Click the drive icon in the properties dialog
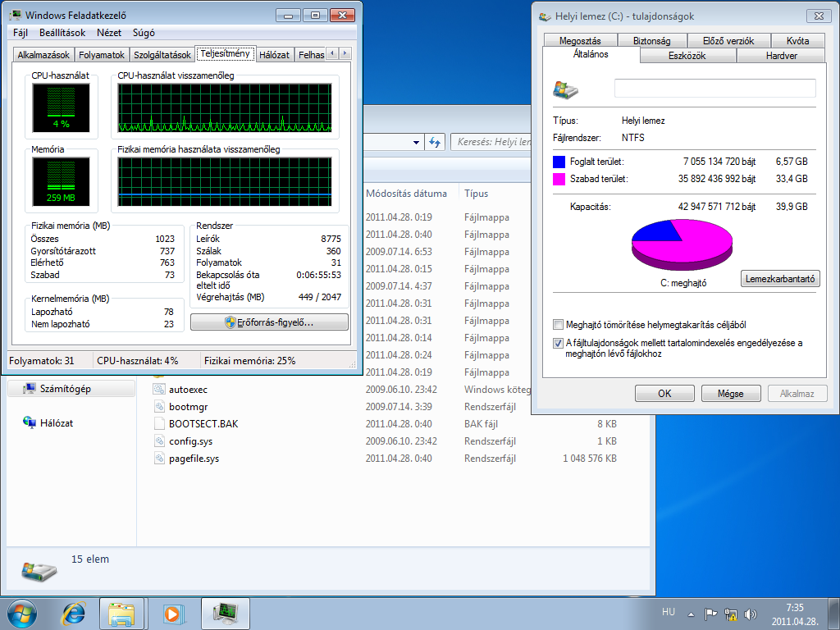This screenshot has width=840, height=630. 566,89
